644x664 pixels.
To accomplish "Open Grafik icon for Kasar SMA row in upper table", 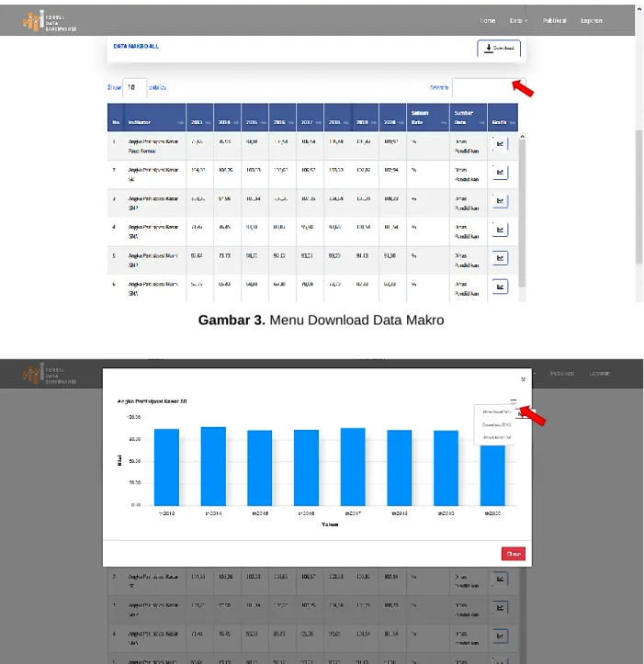I will [500, 230].
